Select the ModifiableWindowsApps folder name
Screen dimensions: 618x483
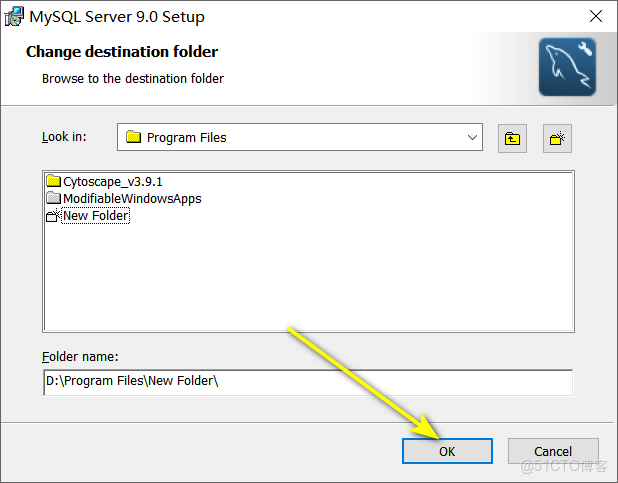(132, 199)
